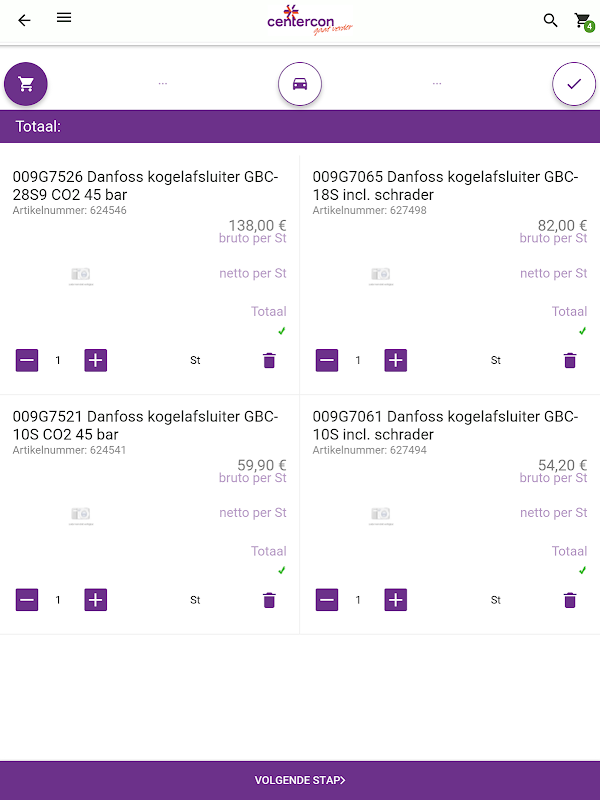Remove article 627494 from cart

[x=570, y=600]
